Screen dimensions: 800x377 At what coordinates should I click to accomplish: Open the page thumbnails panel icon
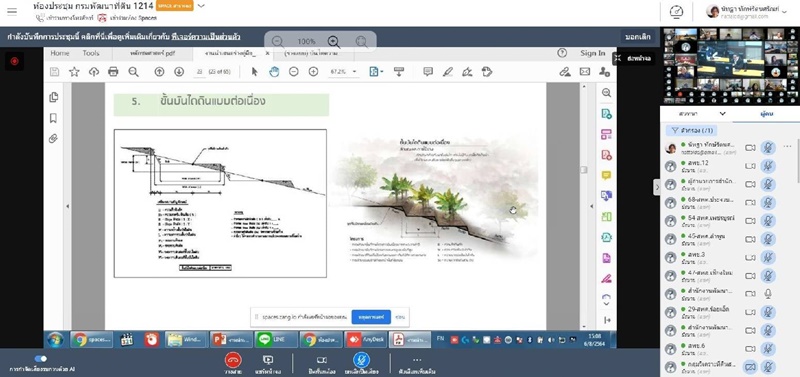[x=54, y=97]
